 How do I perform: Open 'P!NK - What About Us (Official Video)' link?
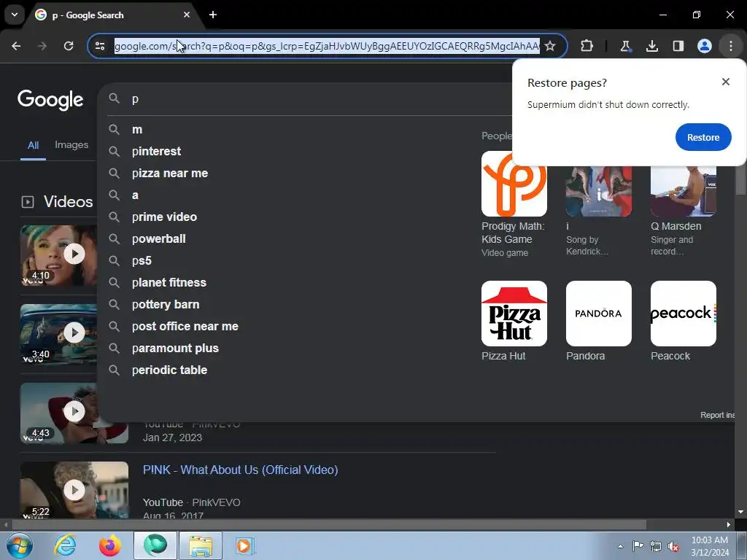(x=241, y=470)
